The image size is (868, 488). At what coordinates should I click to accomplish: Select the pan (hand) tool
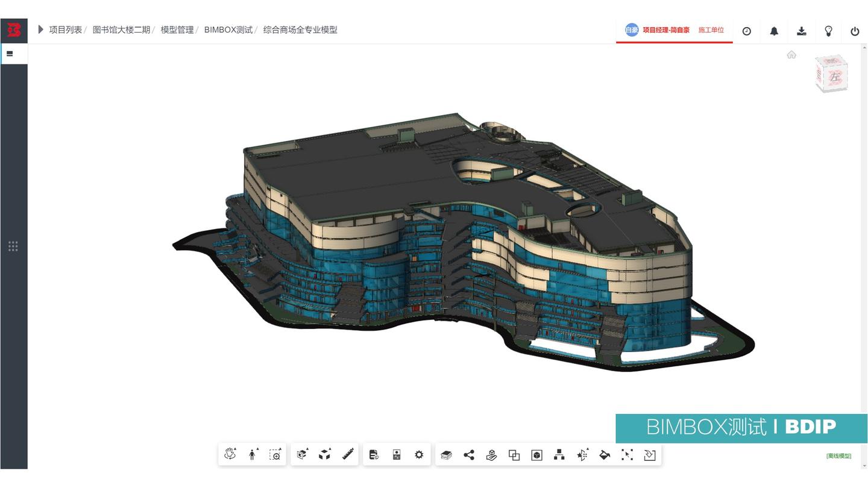(230, 454)
